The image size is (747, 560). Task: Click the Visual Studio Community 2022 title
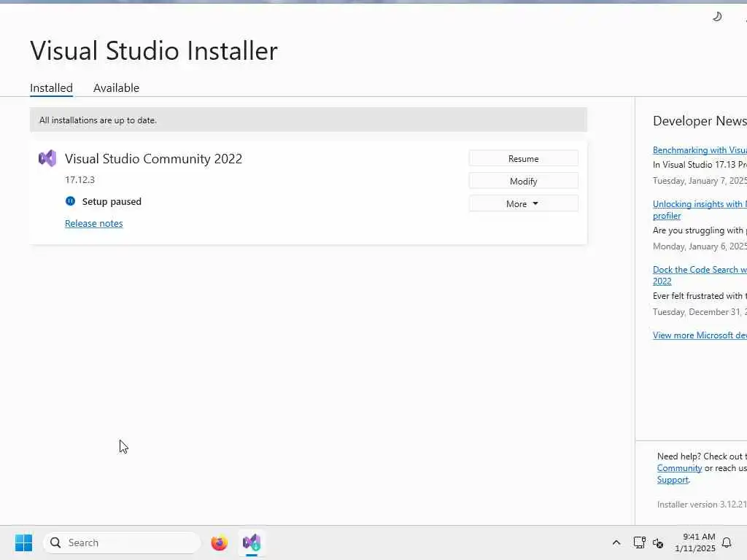[x=153, y=158]
